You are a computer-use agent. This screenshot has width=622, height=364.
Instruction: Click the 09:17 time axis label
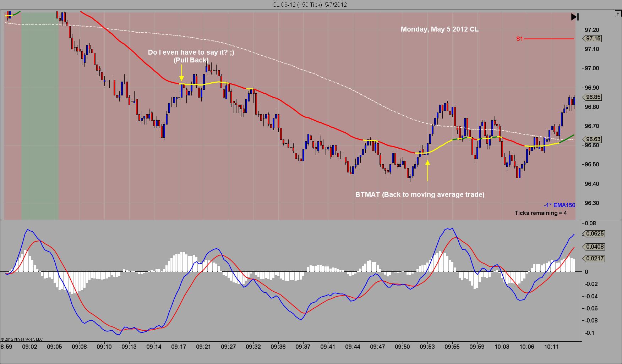179,347
